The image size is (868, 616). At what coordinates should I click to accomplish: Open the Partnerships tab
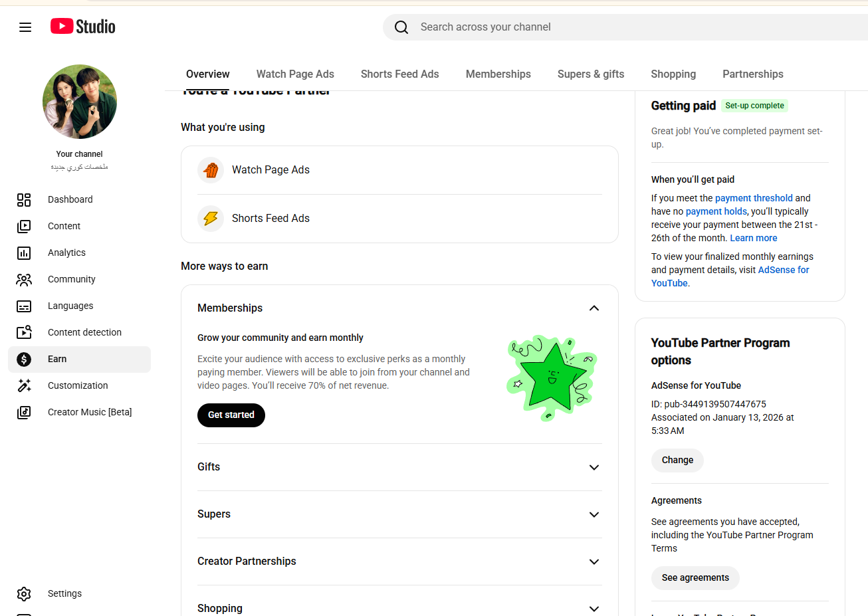753,74
